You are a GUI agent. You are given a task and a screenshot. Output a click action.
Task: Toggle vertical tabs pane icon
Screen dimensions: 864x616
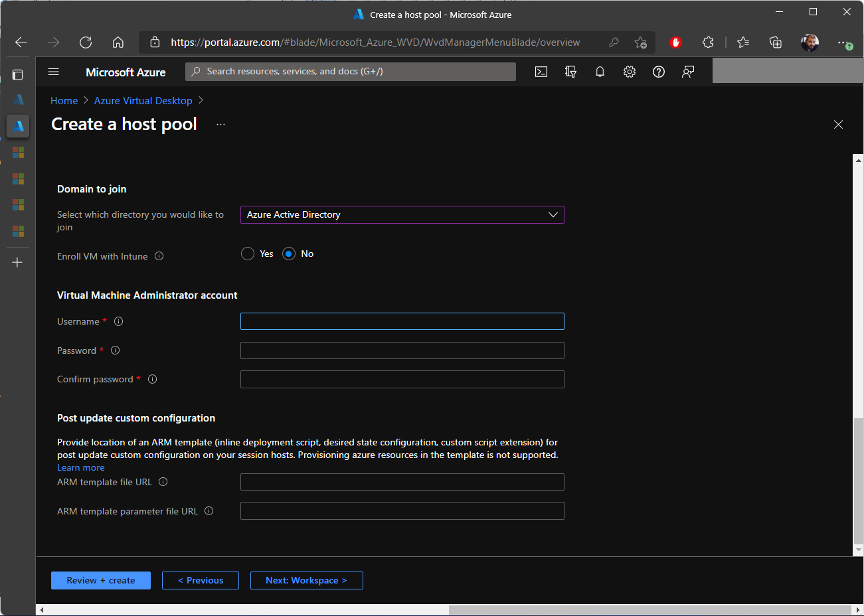18,74
